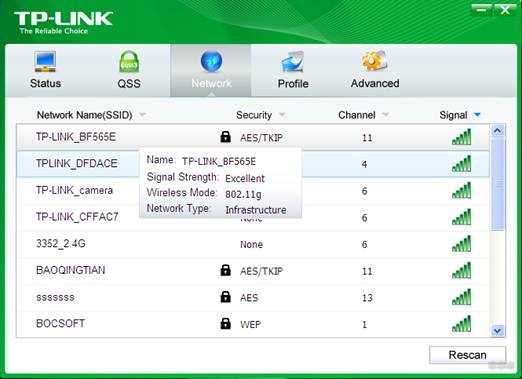This screenshot has height=379, width=522.
Task: Click the Channel column header
Action: point(357,115)
